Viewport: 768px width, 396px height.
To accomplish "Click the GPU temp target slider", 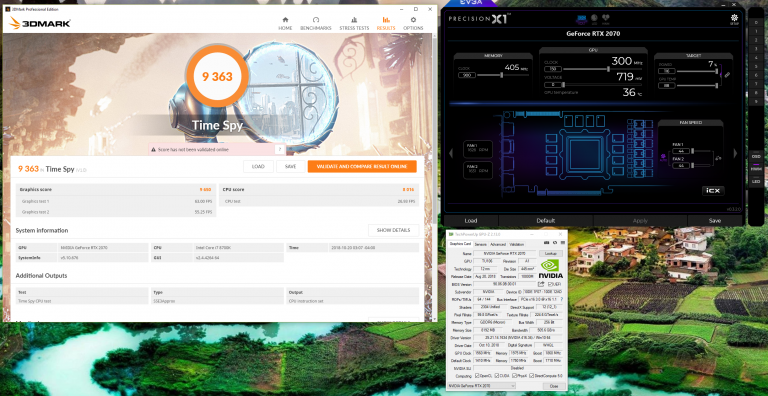I will pos(697,86).
